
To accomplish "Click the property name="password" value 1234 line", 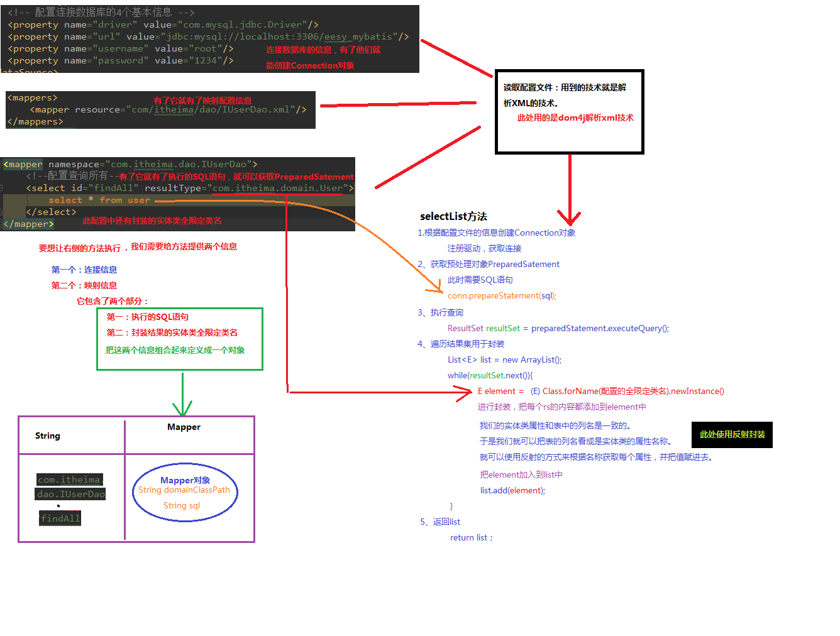I will pyautogui.click(x=121, y=60).
